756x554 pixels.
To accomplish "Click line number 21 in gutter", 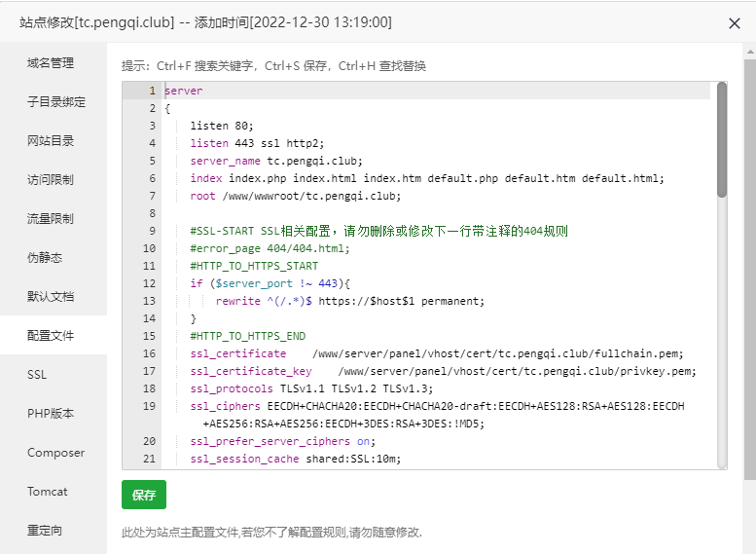I will 149,459.
